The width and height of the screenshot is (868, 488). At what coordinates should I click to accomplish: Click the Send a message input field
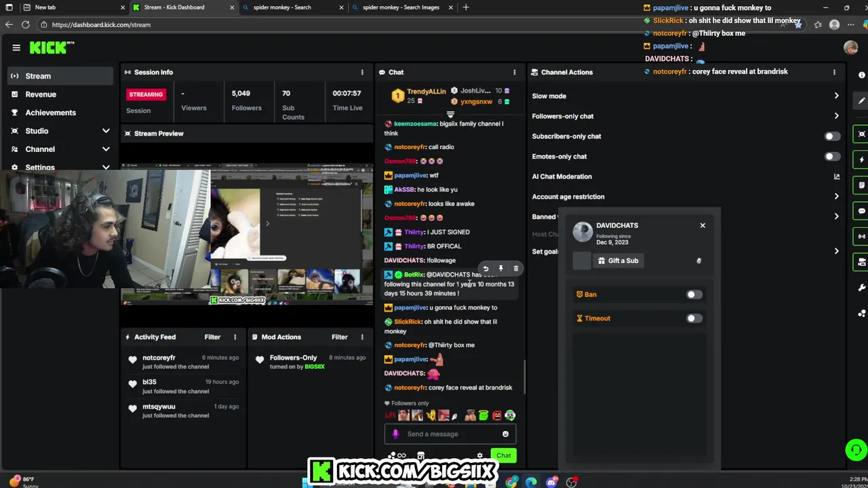[x=450, y=434]
